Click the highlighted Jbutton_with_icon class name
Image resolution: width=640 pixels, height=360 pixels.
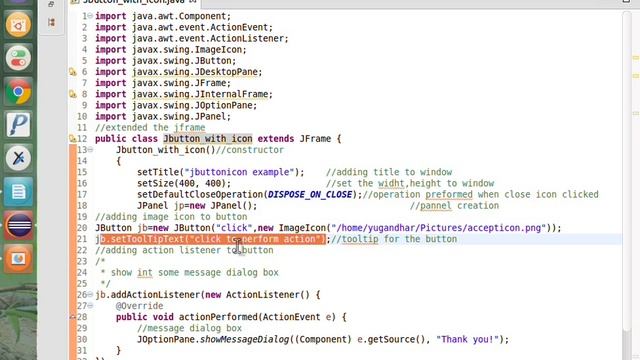[x=208, y=139]
